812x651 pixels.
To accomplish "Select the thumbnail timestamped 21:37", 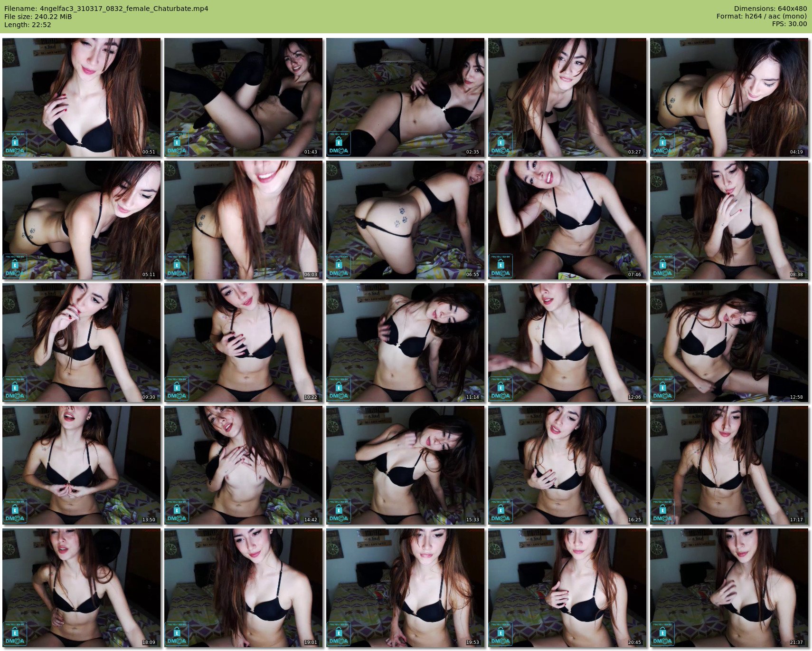I will point(729,588).
